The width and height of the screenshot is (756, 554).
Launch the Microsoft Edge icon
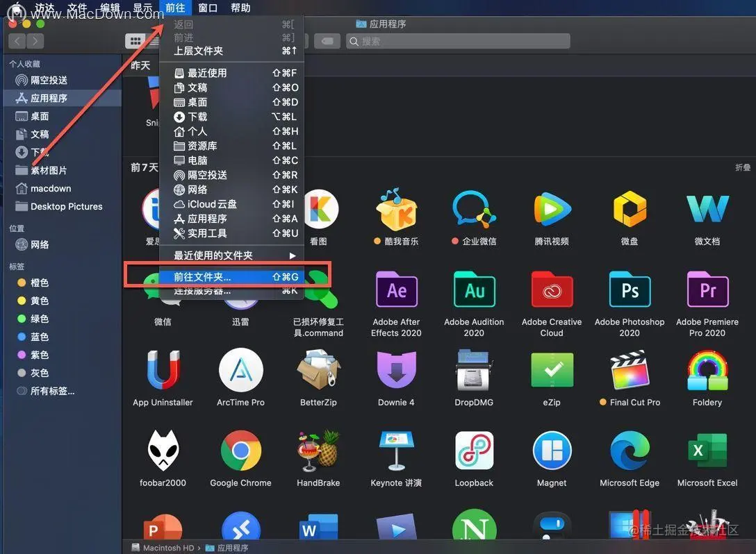(x=630, y=451)
